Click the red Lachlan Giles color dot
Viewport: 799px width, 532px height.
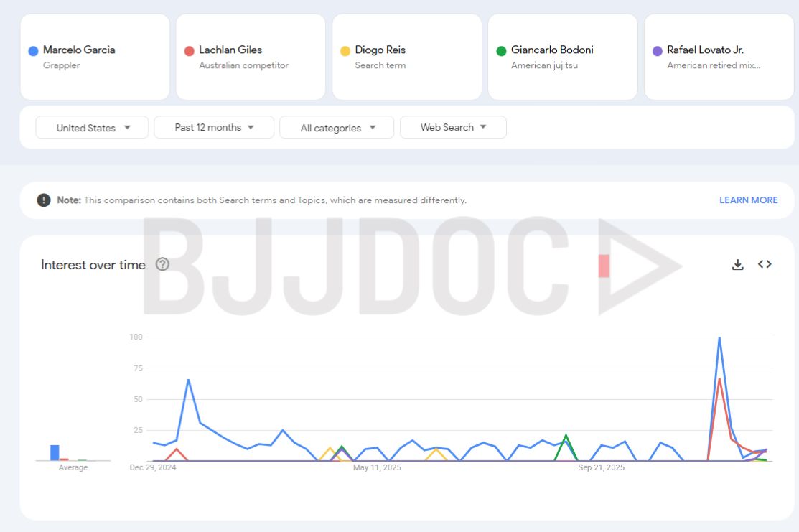[x=190, y=51]
